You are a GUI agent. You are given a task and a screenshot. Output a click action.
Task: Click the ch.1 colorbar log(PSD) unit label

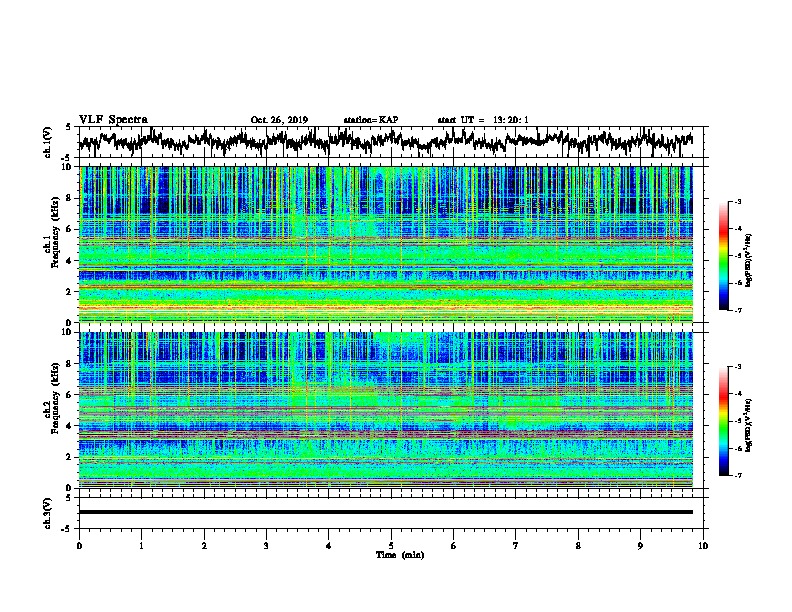pyautogui.click(x=749, y=260)
